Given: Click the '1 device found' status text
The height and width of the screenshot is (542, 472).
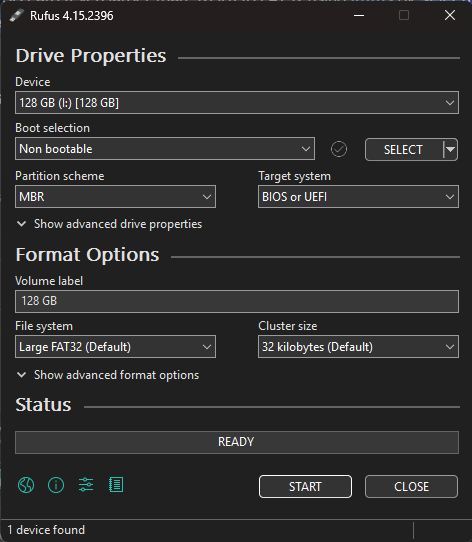Looking at the screenshot, I should pyautogui.click(x=46, y=530).
